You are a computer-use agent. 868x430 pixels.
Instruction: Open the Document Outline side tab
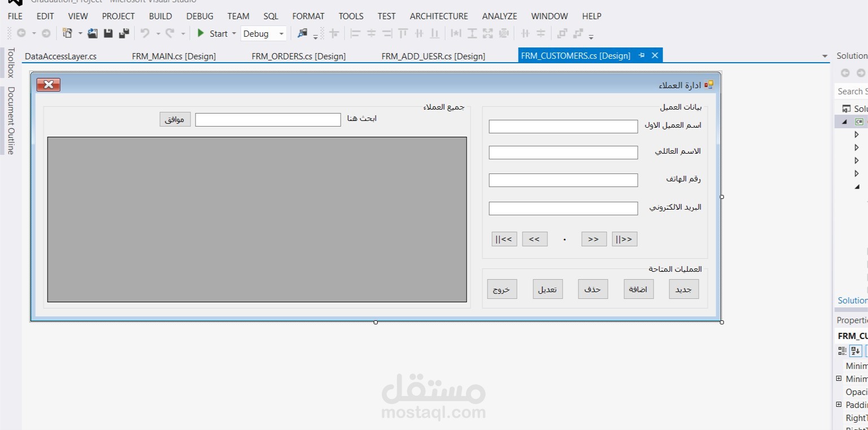coord(10,120)
